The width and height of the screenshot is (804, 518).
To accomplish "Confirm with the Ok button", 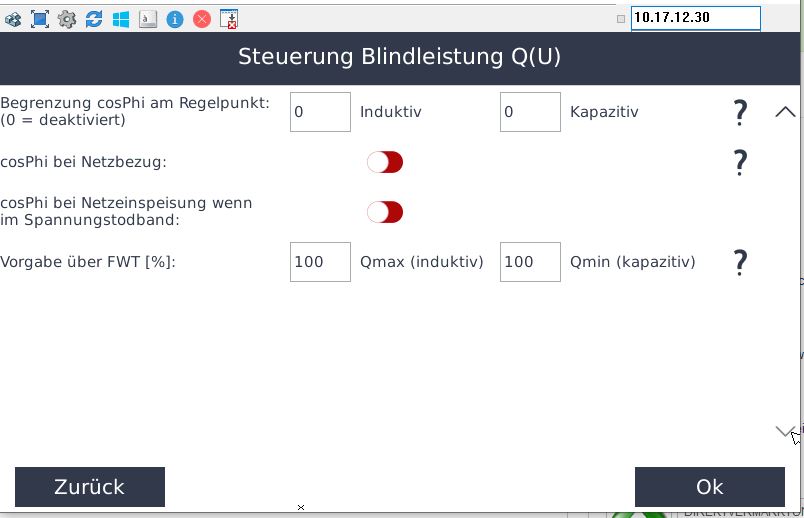I will 709,487.
